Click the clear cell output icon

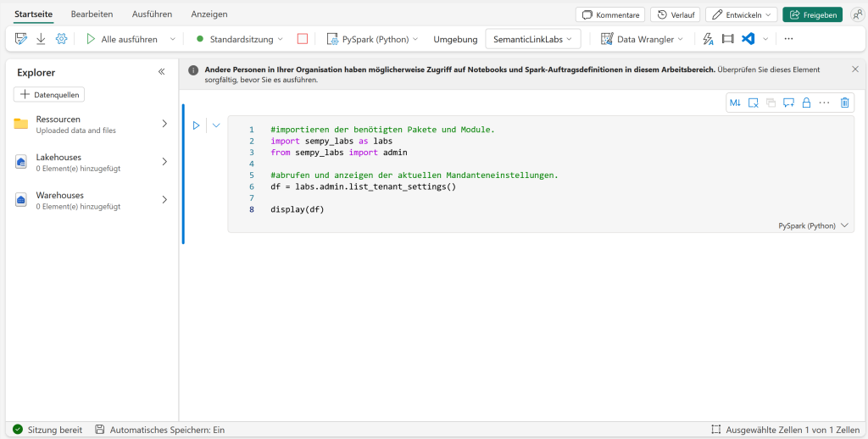[753, 103]
